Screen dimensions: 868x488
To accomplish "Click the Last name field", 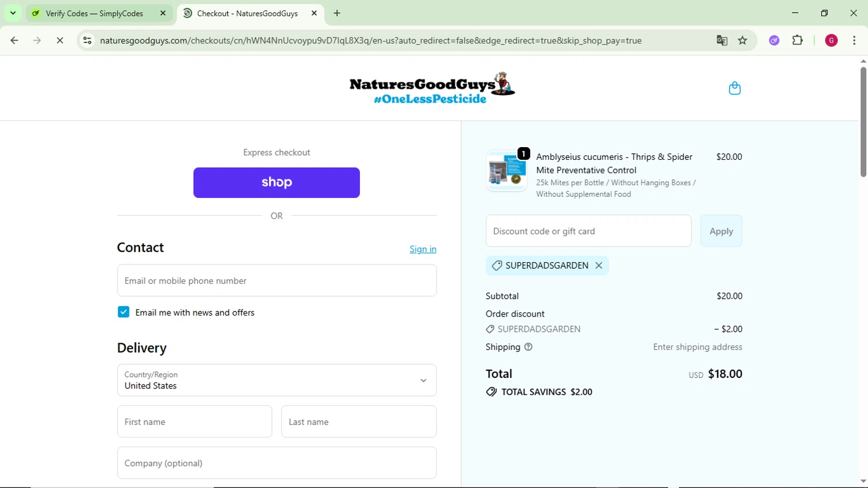I will click(359, 421).
